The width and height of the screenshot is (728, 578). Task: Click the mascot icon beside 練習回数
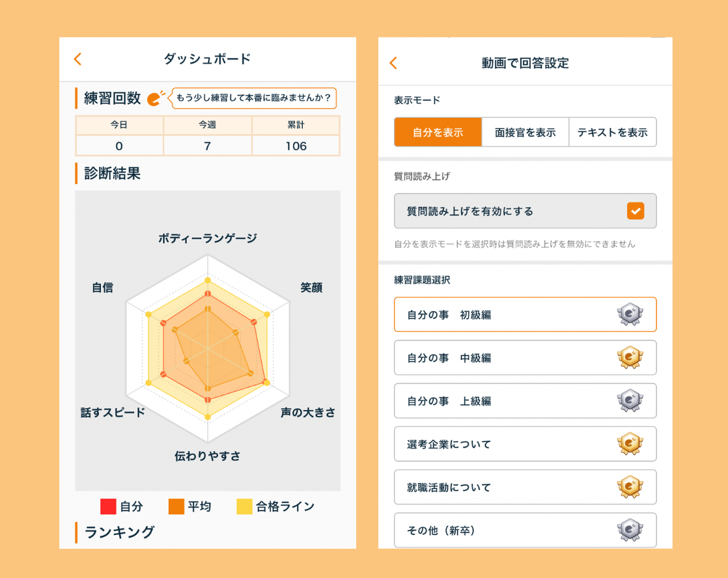[156, 98]
